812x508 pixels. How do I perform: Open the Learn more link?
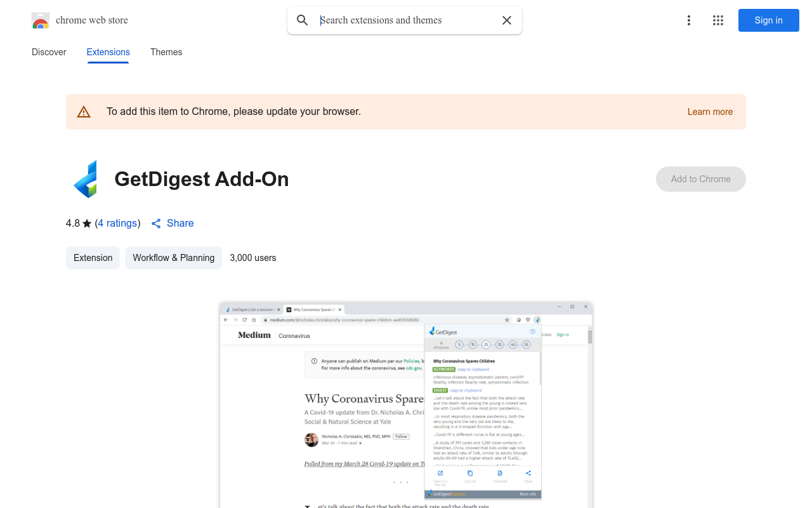[710, 112]
